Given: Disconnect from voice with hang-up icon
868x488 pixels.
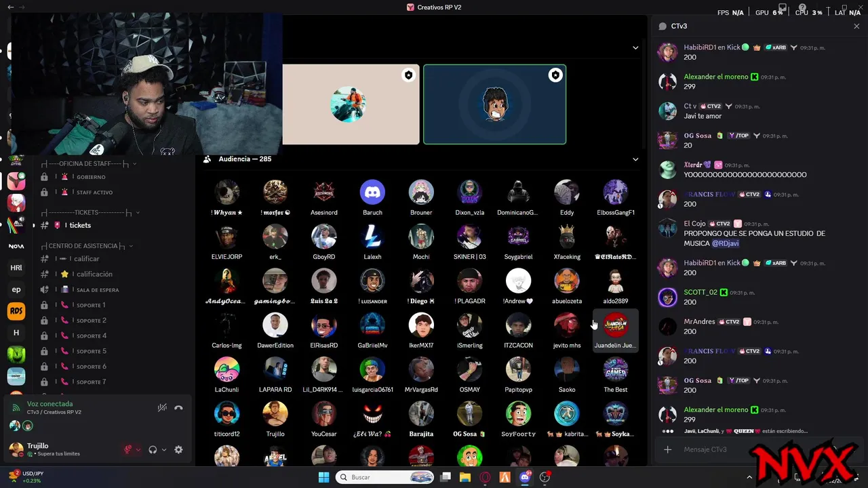Looking at the screenshot, I should click(178, 408).
